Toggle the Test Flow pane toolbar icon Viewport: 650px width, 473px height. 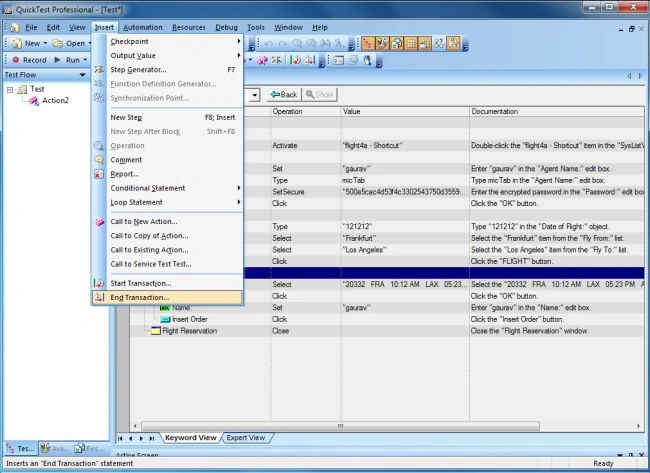[367, 43]
